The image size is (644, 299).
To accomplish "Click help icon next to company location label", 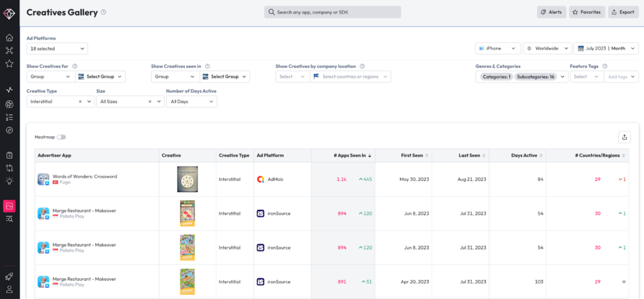I will click(x=362, y=66).
